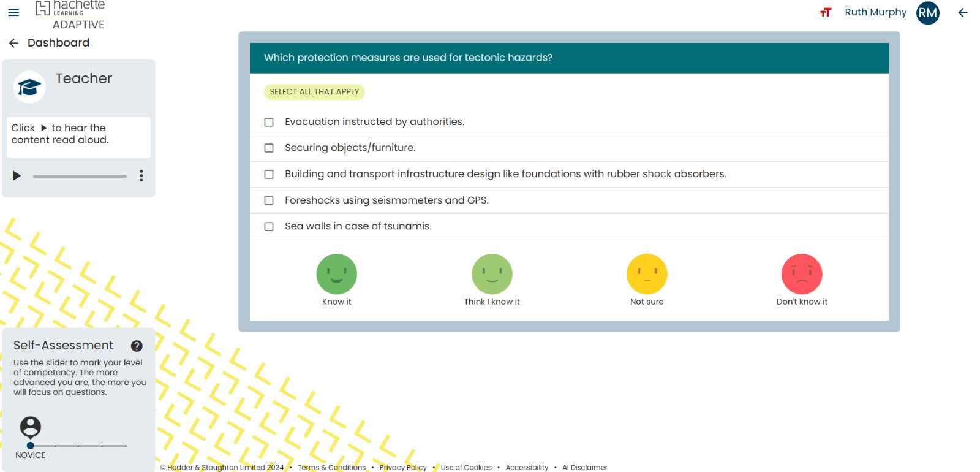Click the NOVICE level label
The width and height of the screenshot is (980, 472).
(x=30, y=455)
